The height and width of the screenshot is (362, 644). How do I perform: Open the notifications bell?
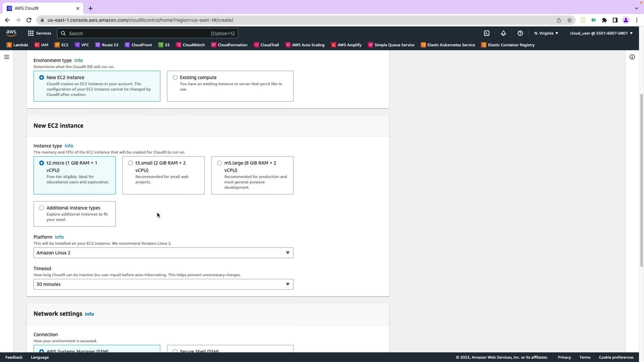[503, 33]
